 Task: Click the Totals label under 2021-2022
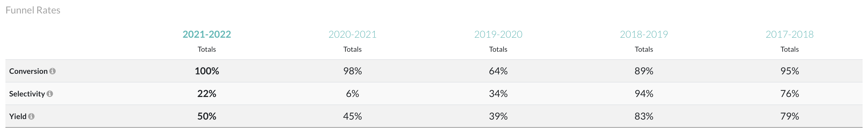pos(207,49)
